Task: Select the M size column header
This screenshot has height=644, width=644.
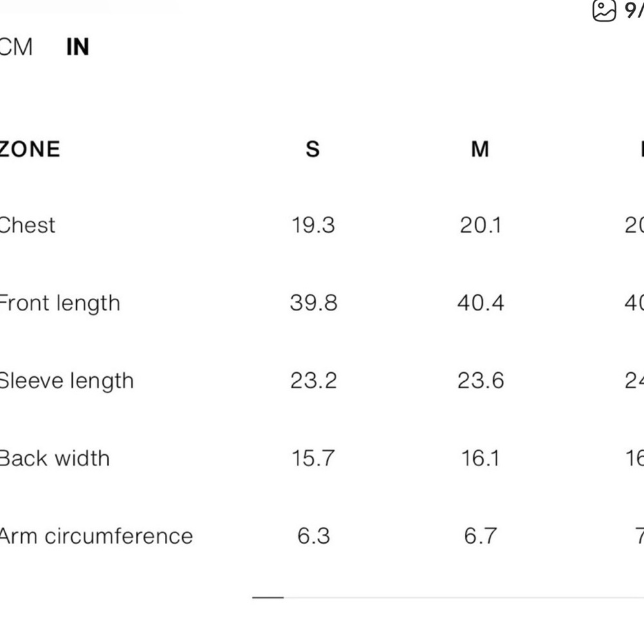Action: 480,149
